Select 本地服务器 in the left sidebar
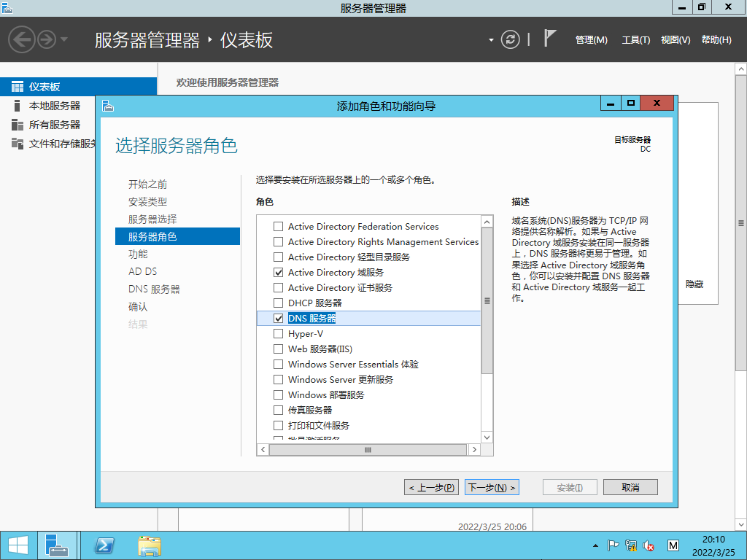 [x=54, y=106]
